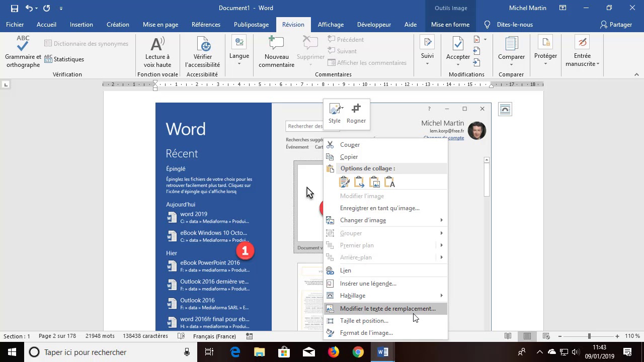
Task: Select Insérer une légende
Action: pos(385,284)
